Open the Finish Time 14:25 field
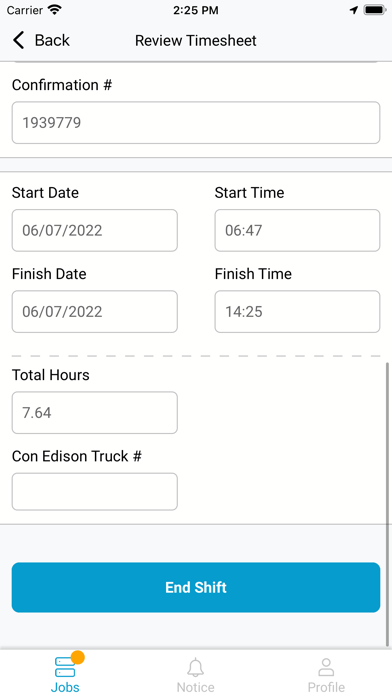 click(x=297, y=312)
